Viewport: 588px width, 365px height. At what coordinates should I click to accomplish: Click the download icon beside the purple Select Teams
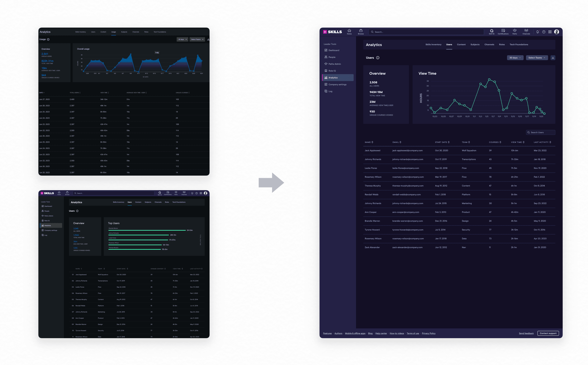coord(553,58)
